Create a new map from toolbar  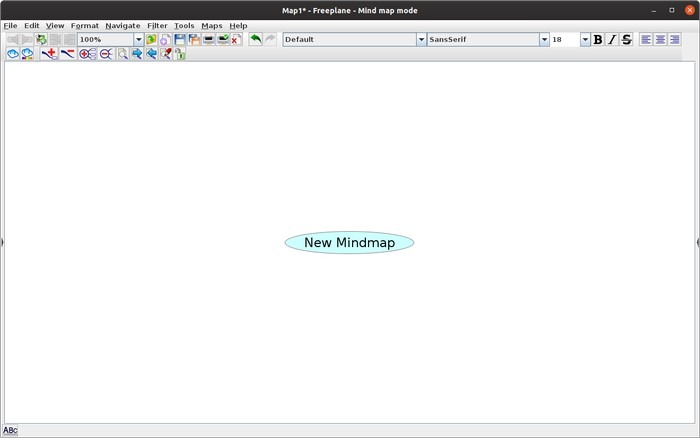165,39
